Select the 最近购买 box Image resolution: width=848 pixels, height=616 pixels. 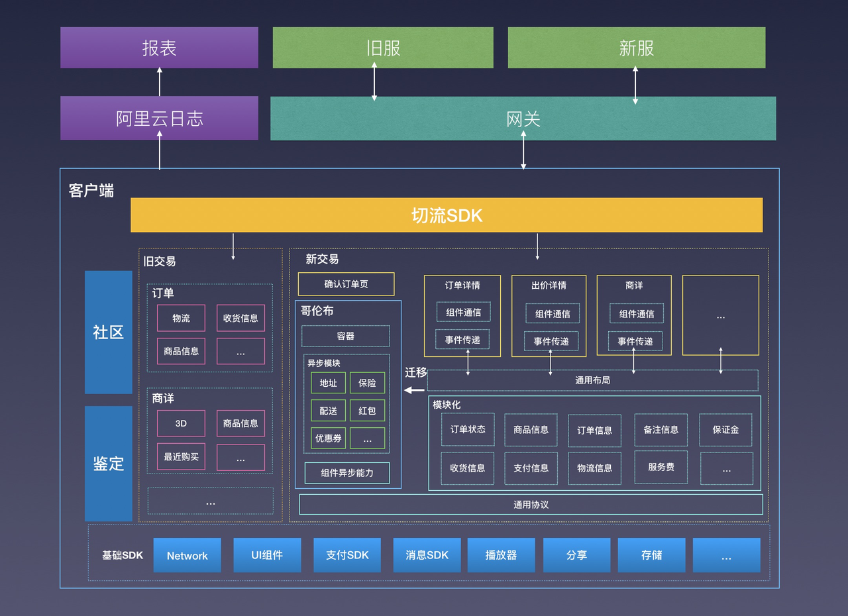click(181, 457)
